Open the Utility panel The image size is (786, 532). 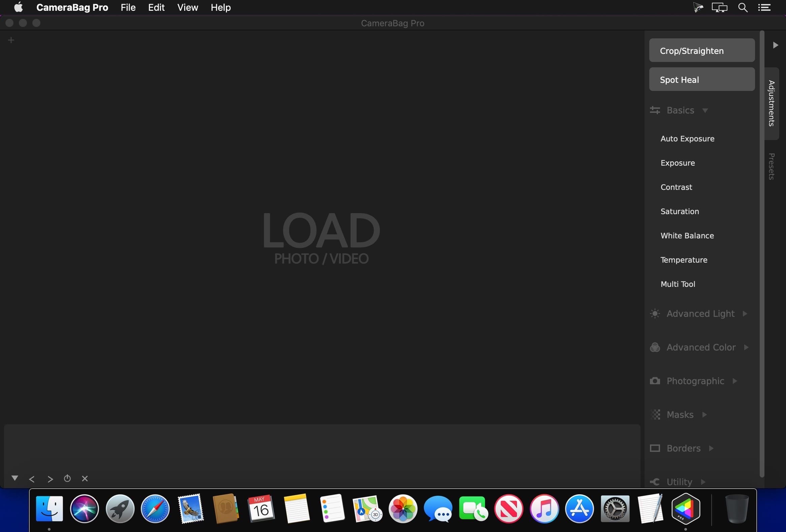[679, 481]
